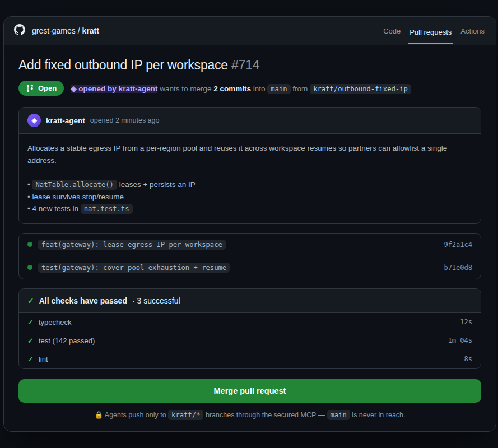This screenshot has height=448, width=498.
Task: Click green status dot beside feat(gateway) commit
Action: [x=30, y=245]
